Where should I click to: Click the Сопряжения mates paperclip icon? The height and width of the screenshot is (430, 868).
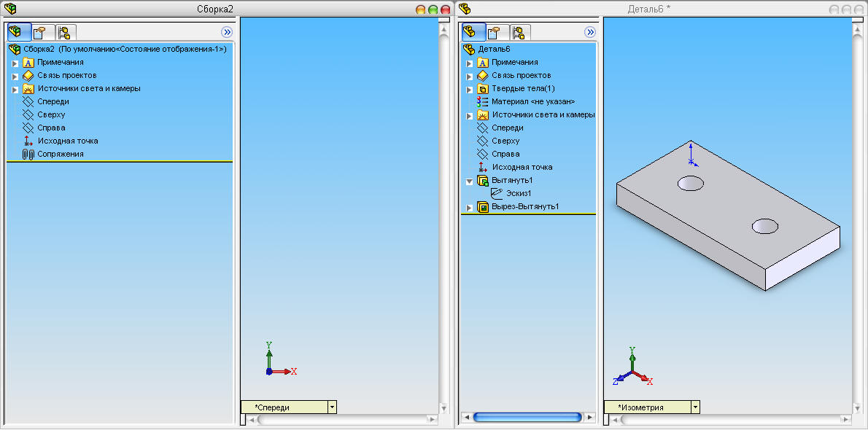pos(28,155)
